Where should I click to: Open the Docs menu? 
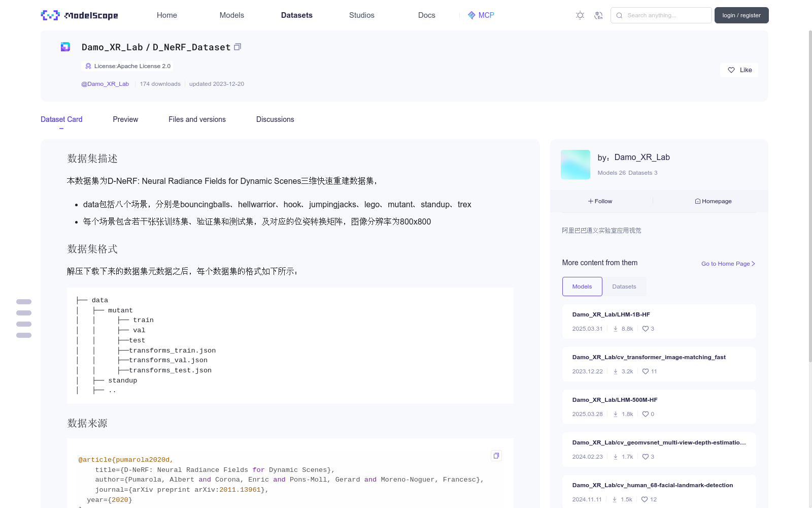coord(427,15)
